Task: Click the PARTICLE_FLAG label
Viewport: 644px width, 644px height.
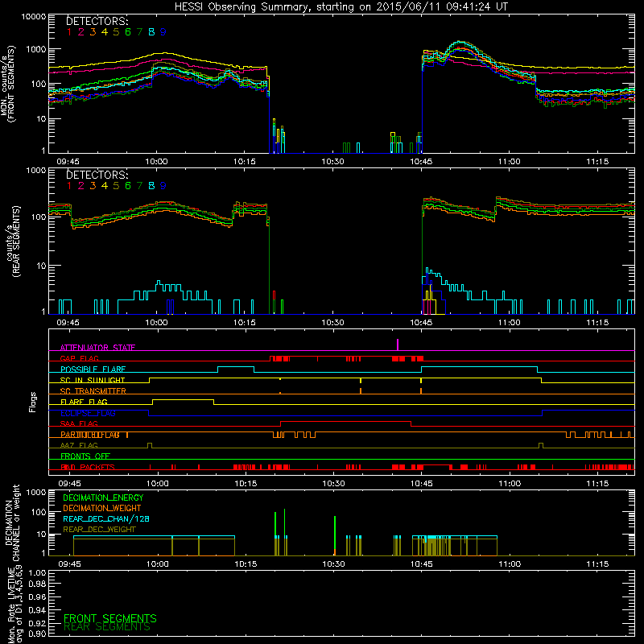Action: 90,435
